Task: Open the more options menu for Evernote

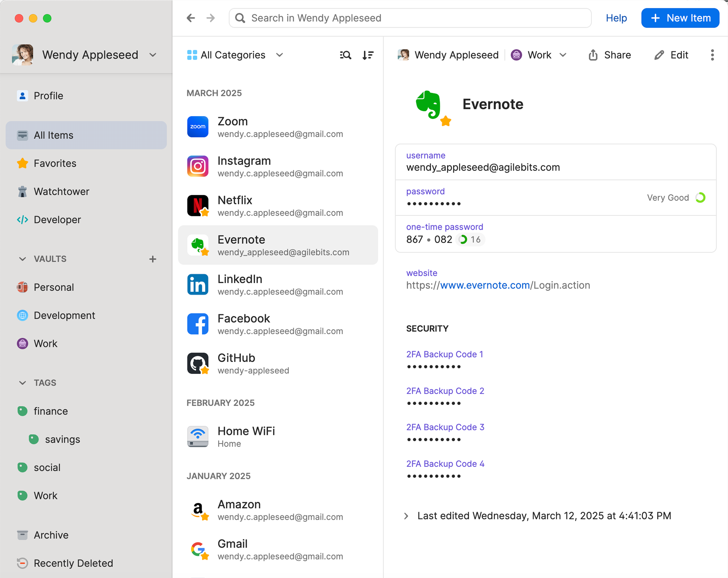Action: pyautogui.click(x=712, y=55)
